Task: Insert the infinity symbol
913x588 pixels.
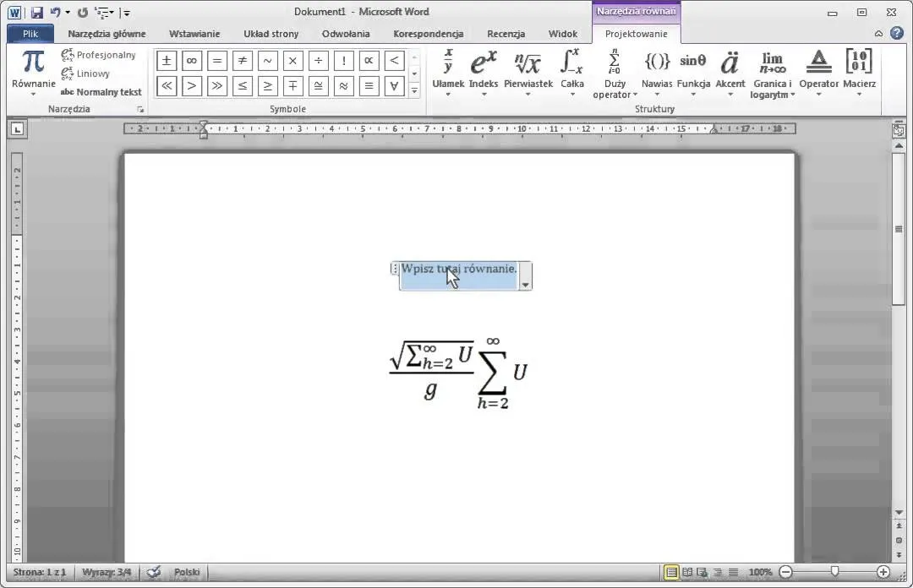Action: 192,60
